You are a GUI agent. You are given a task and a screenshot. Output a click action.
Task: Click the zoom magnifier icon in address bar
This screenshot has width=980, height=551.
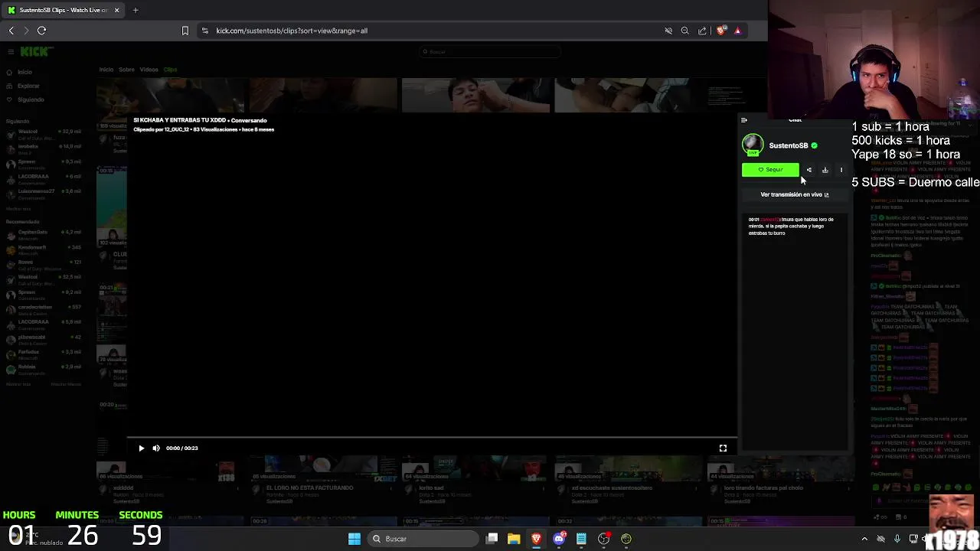684,31
